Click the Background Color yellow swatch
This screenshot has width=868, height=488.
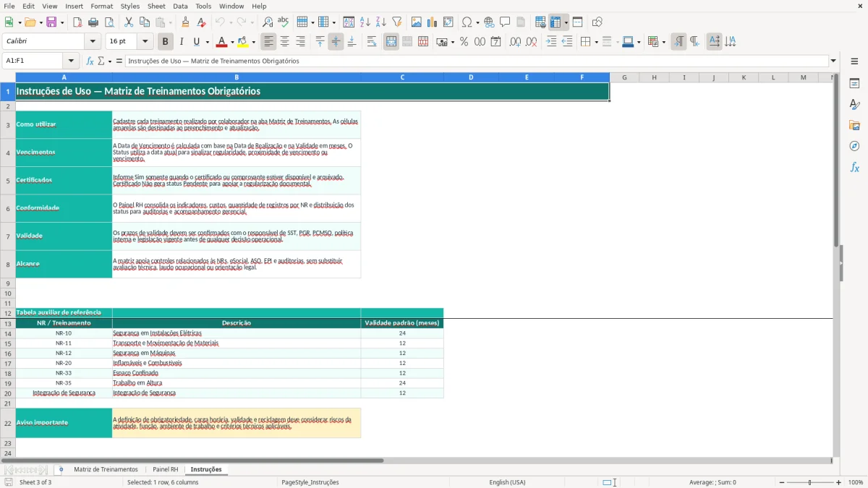[x=242, y=42]
